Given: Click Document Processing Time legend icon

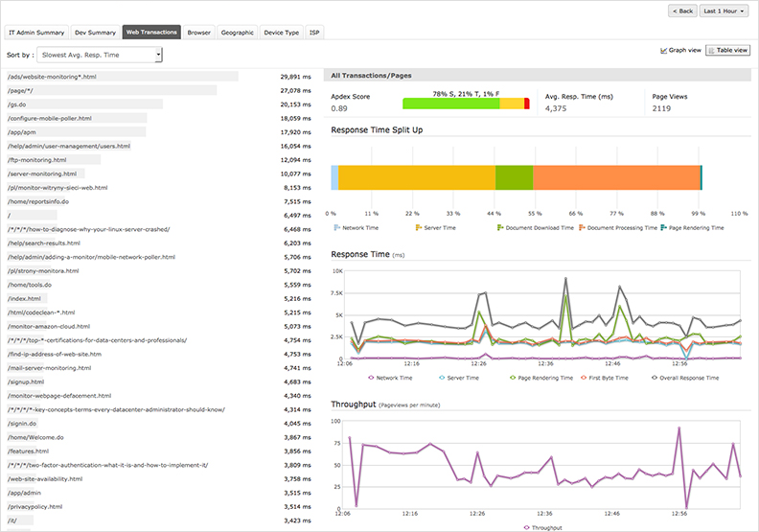Looking at the screenshot, I should pos(583,228).
